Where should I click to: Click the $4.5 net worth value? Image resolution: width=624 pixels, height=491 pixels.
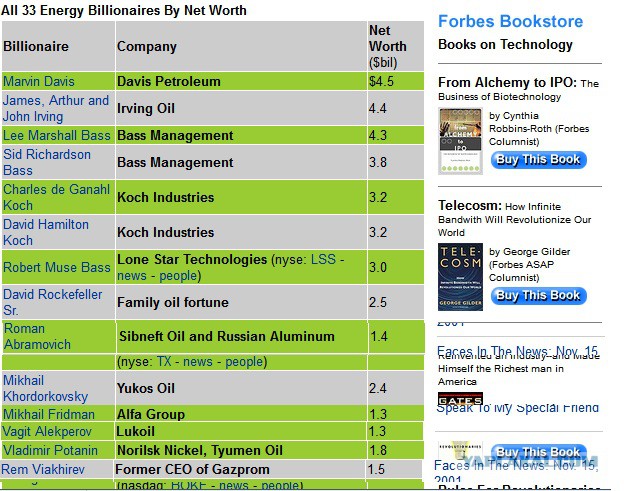coord(381,81)
